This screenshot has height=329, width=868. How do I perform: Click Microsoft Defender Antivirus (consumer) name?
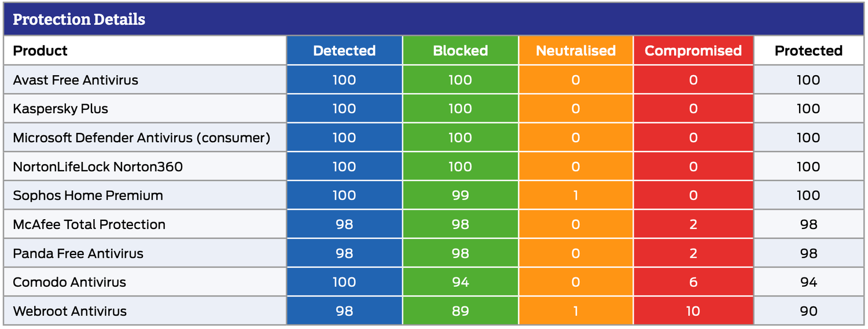point(142,138)
